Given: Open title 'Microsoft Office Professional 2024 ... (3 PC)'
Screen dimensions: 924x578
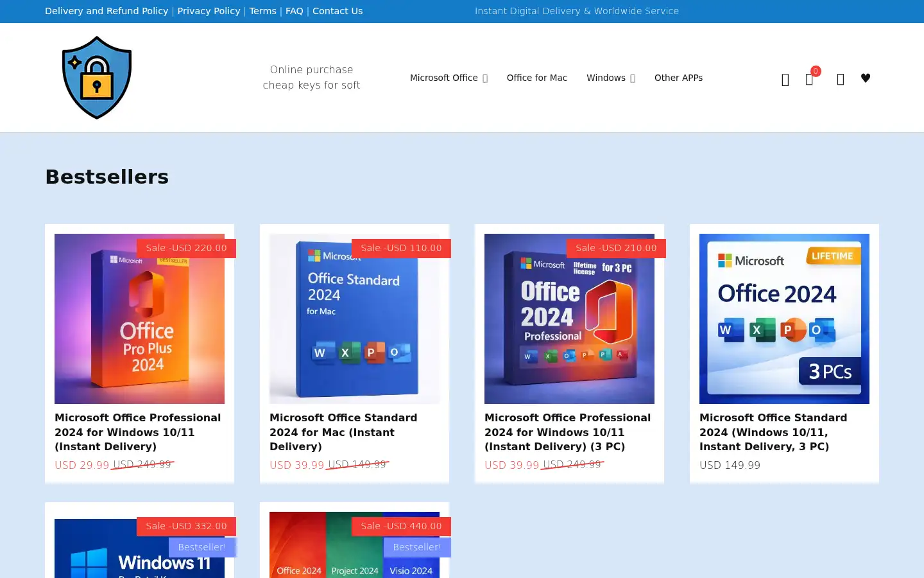Looking at the screenshot, I should 568,432.
